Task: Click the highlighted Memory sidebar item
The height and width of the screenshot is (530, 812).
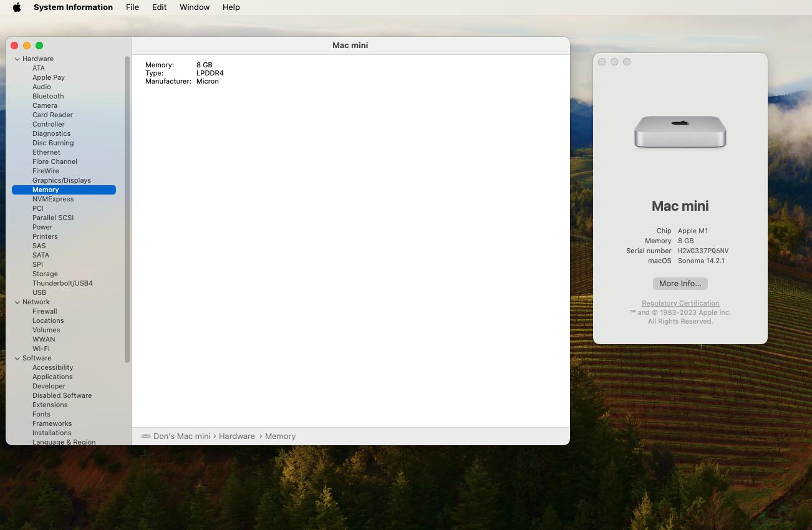Action: (x=64, y=190)
